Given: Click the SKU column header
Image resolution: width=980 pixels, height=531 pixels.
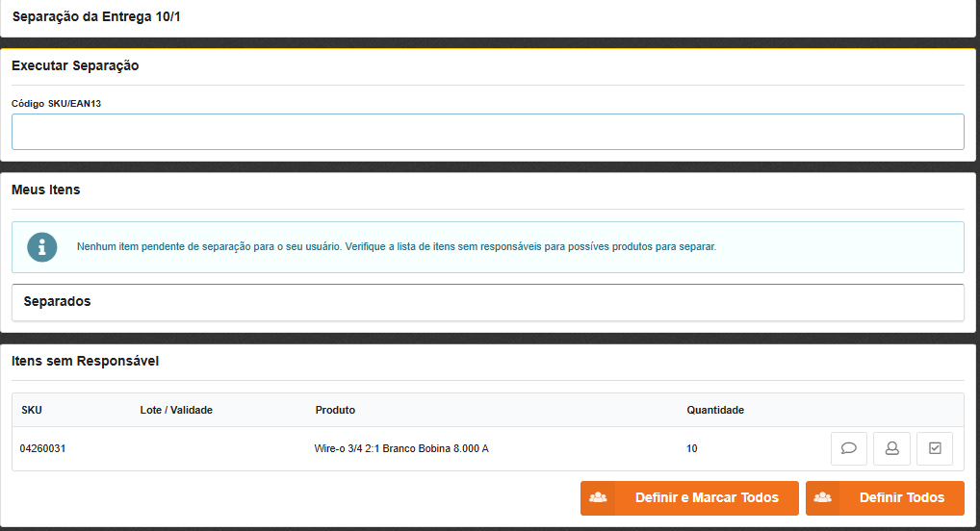Looking at the screenshot, I should point(32,410).
